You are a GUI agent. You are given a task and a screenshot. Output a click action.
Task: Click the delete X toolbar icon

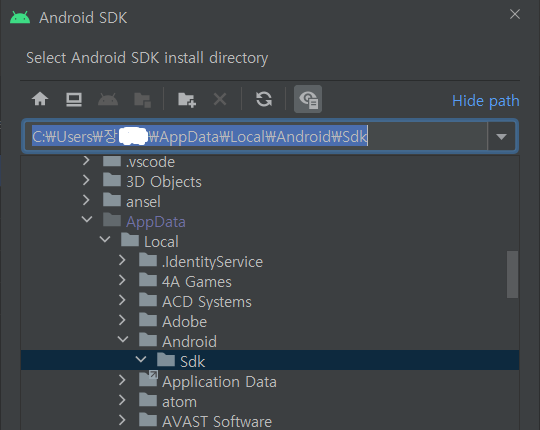pyautogui.click(x=220, y=99)
